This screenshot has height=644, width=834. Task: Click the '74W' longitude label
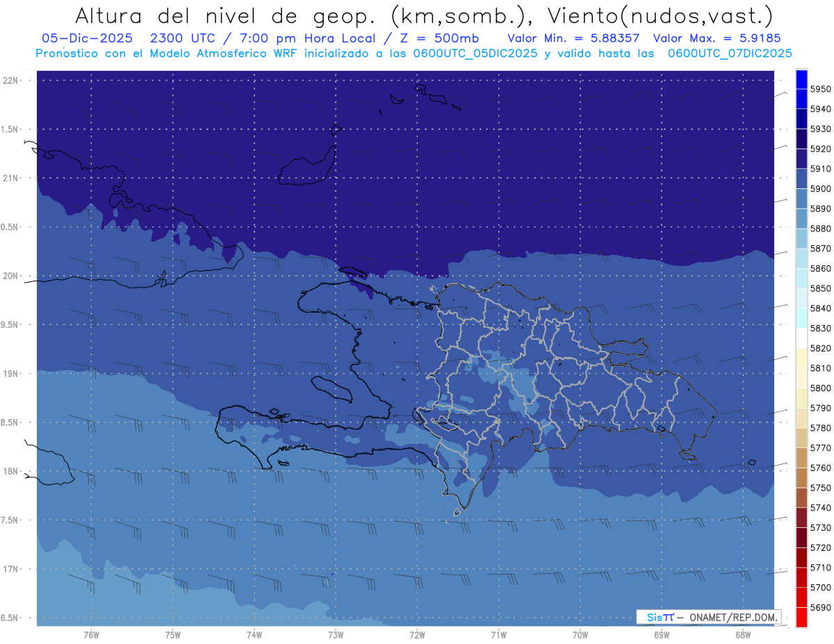[x=254, y=635]
